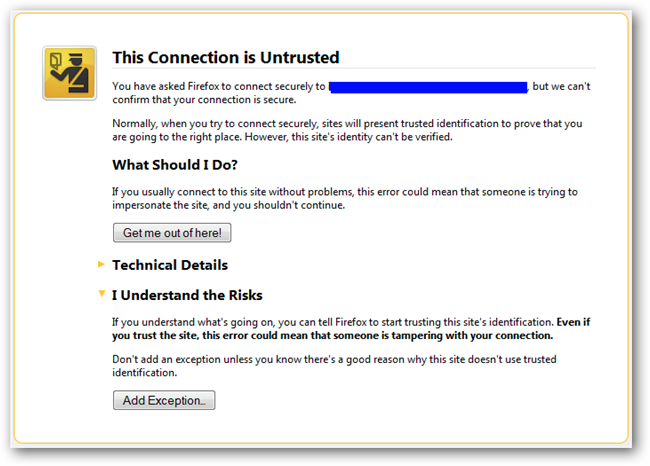
Task: Click the "What Should I Do?" heading
Action: coord(175,164)
